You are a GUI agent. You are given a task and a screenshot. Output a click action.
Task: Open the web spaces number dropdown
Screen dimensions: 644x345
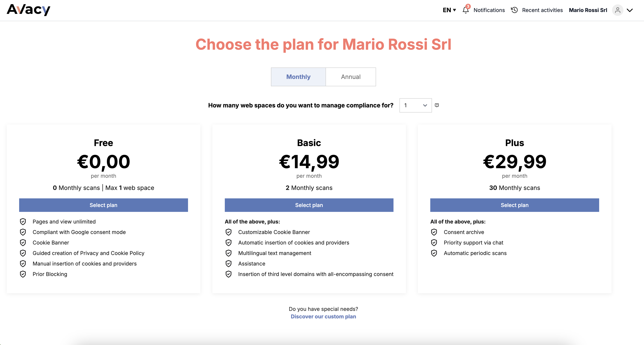pos(415,105)
